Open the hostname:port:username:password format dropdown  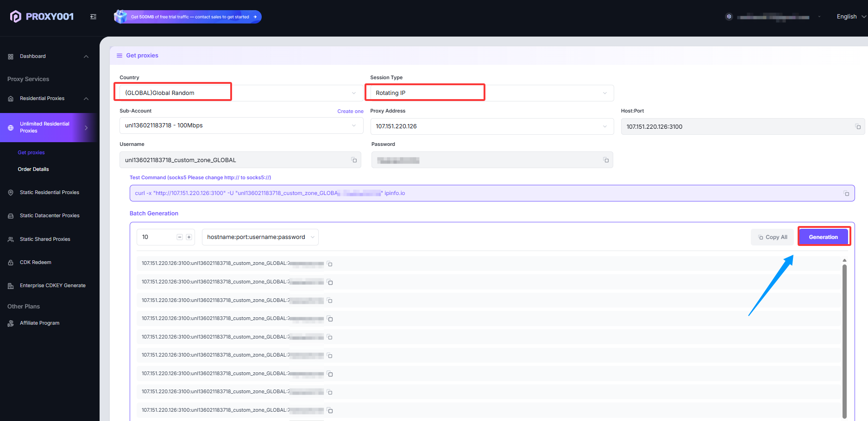(x=260, y=237)
